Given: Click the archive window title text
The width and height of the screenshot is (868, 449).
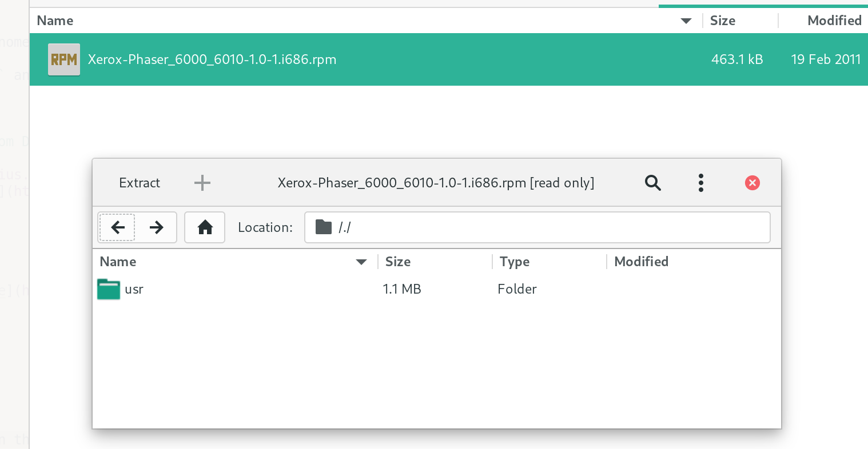Looking at the screenshot, I should [436, 183].
